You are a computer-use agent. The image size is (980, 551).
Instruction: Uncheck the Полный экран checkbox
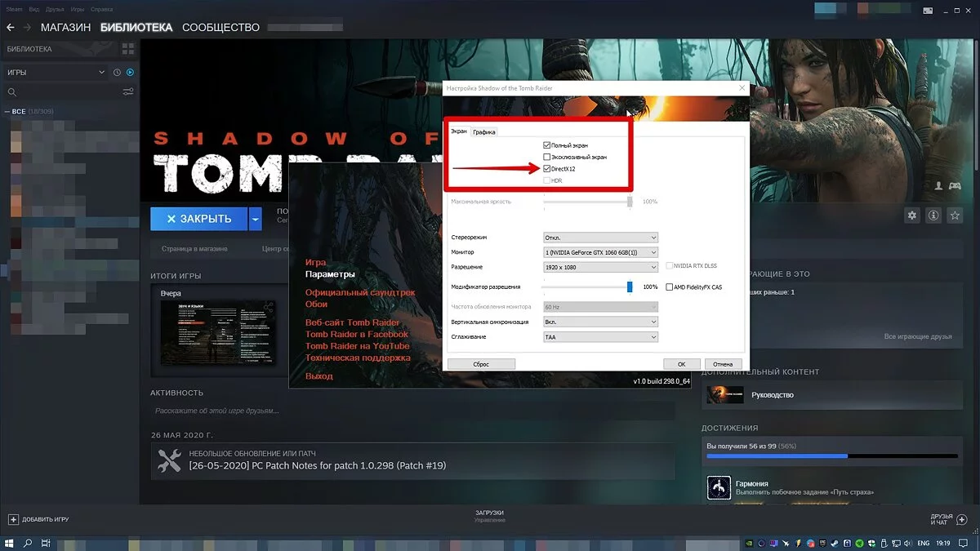click(x=547, y=145)
